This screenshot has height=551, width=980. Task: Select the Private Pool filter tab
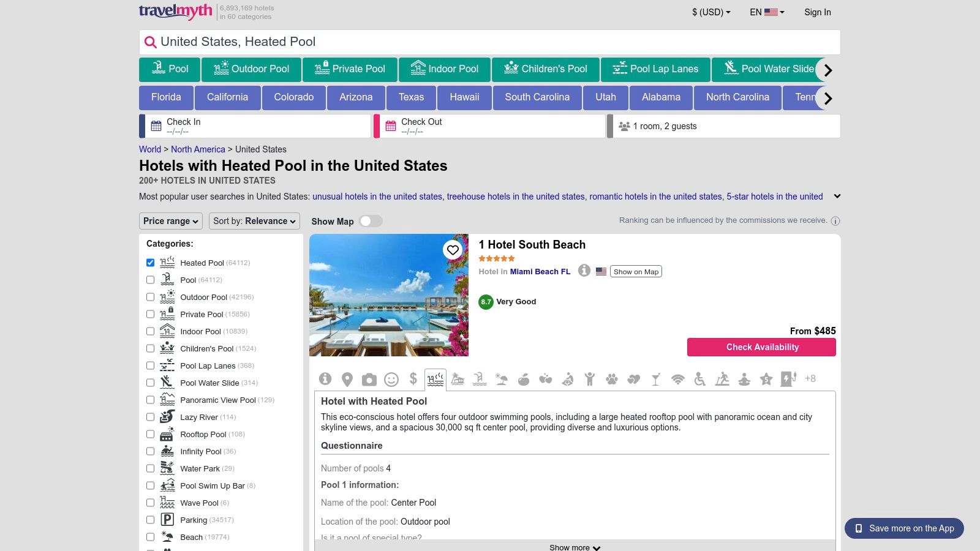tap(350, 69)
